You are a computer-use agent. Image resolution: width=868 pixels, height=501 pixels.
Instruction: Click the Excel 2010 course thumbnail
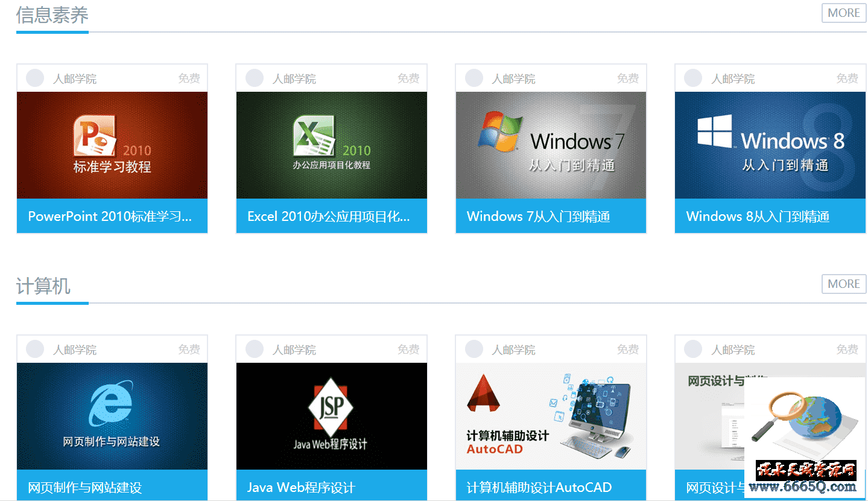332,145
